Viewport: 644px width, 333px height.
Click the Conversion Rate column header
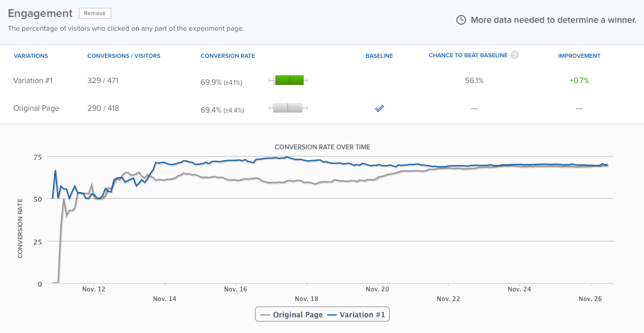tap(227, 56)
